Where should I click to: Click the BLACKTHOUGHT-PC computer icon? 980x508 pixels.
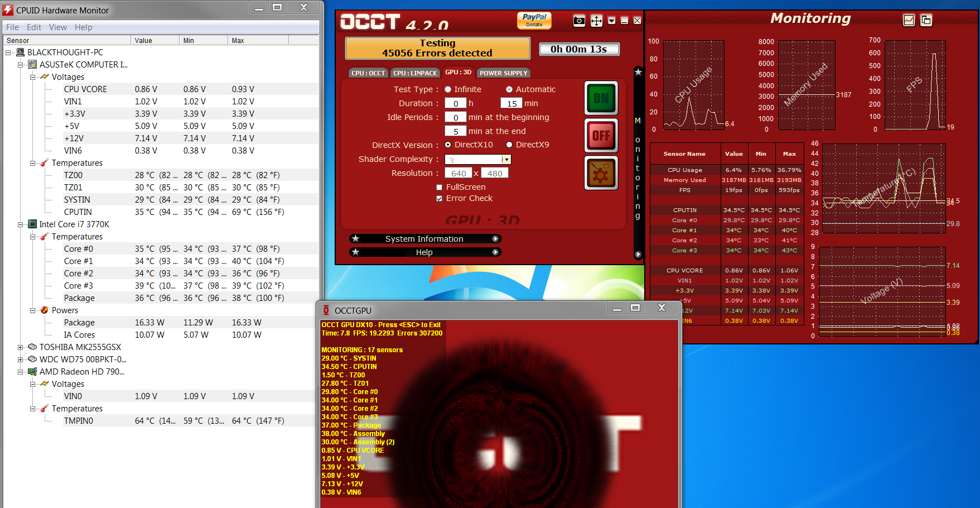coord(21,52)
